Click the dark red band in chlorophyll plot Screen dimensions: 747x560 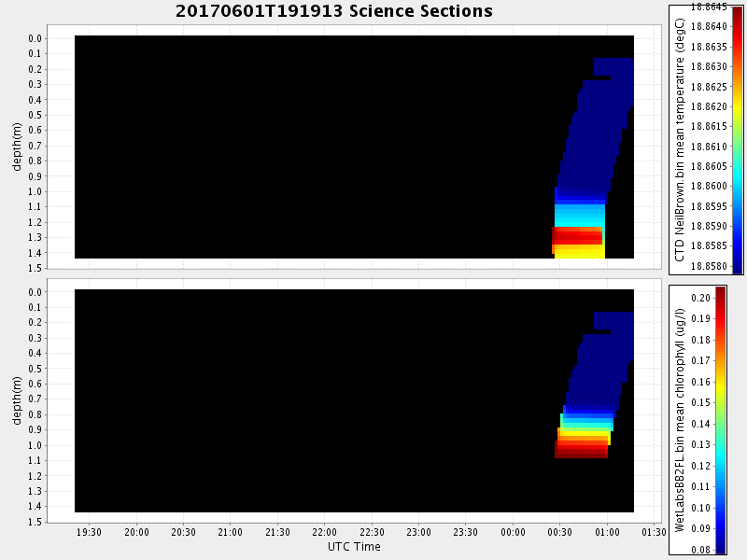pos(581,452)
